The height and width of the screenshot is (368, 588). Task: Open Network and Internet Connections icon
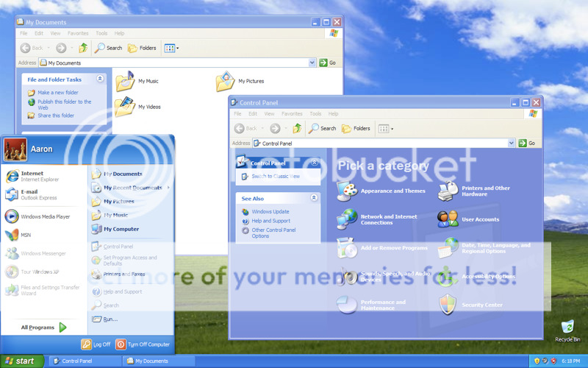pyautogui.click(x=347, y=219)
